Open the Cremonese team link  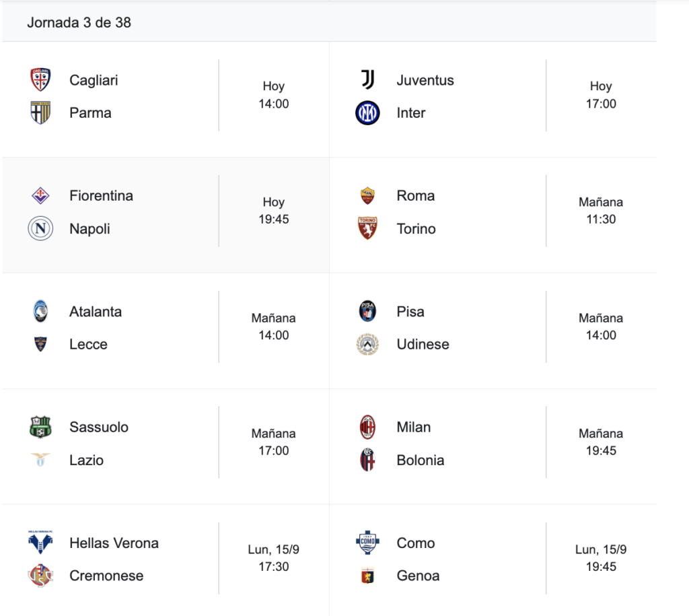(x=106, y=576)
